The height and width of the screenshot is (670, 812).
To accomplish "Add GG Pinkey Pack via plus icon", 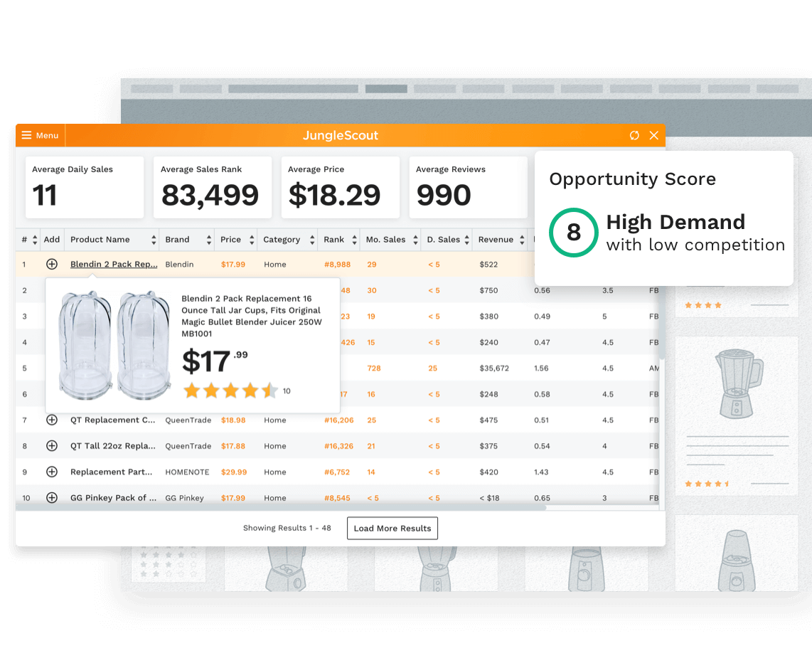I will [x=51, y=497].
